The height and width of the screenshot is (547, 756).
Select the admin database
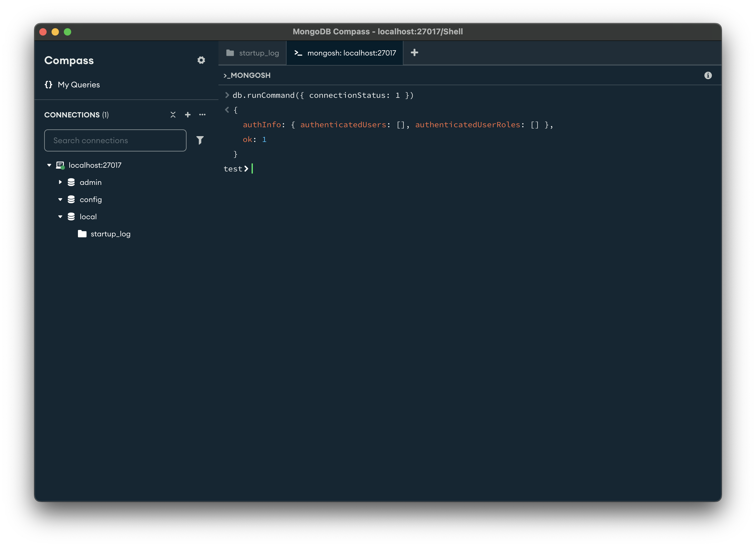91,182
